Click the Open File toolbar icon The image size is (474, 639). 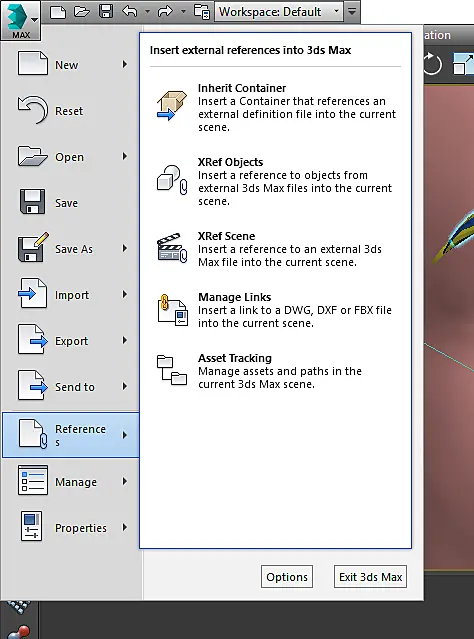click(x=82, y=12)
